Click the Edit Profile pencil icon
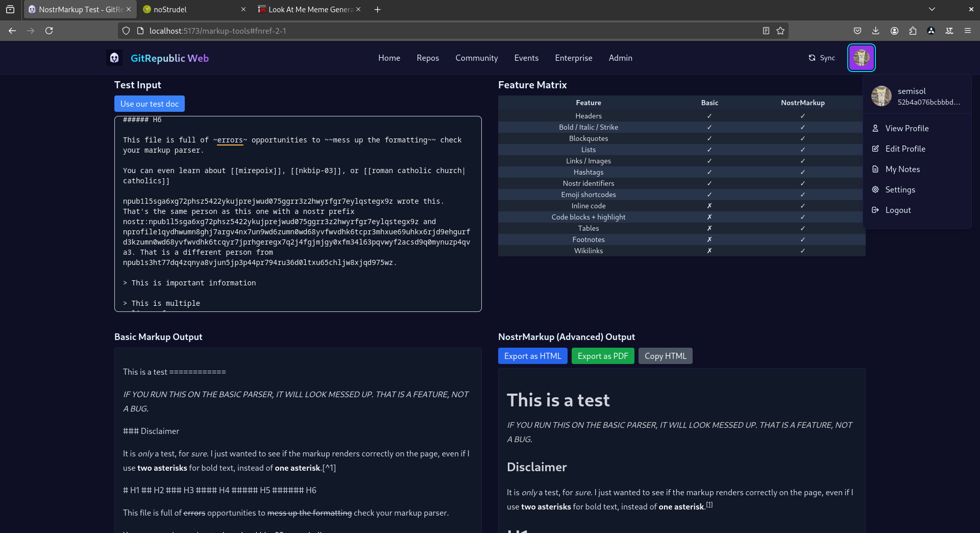The image size is (980, 533). (875, 149)
